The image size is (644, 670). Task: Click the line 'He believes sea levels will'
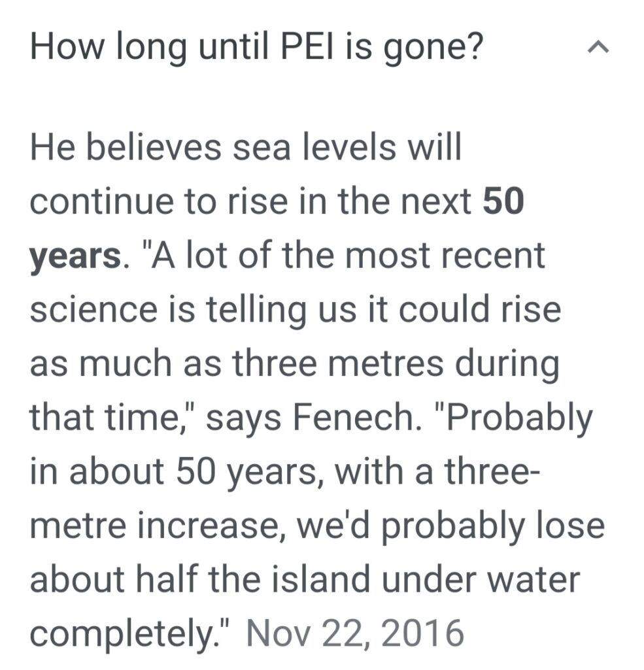click(x=246, y=147)
